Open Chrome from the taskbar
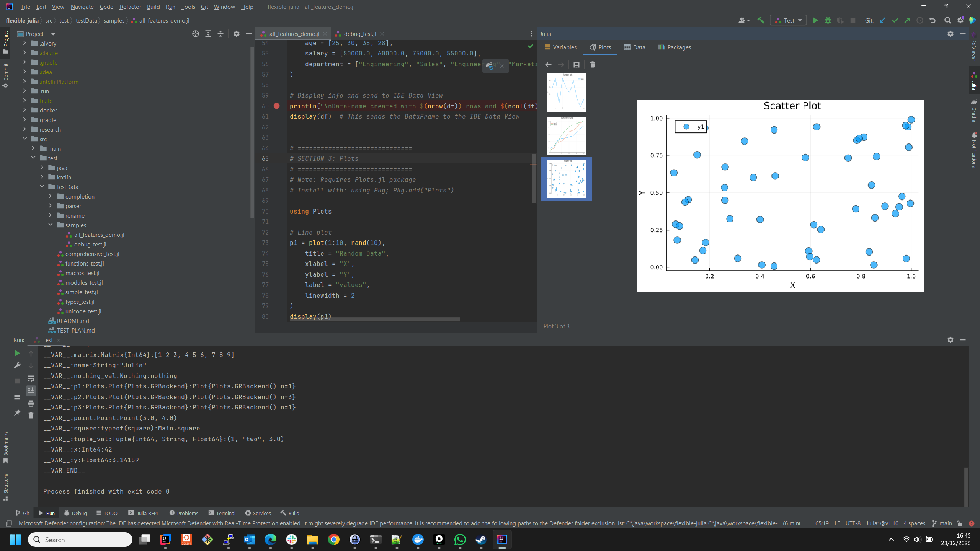This screenshot has height=551, width=980. pyautogui.click(x=333, y=540)
